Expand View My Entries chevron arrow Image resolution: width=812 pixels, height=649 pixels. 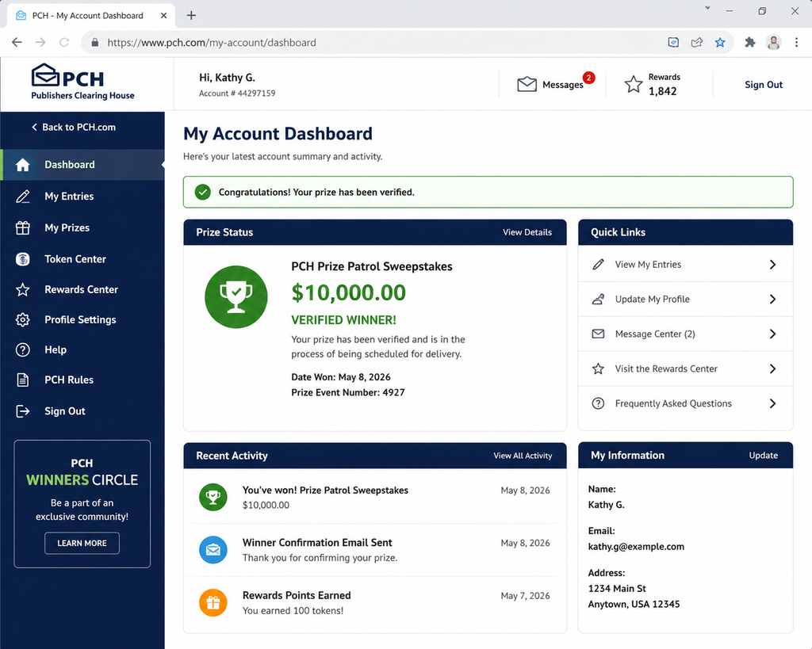coord(772,265)
